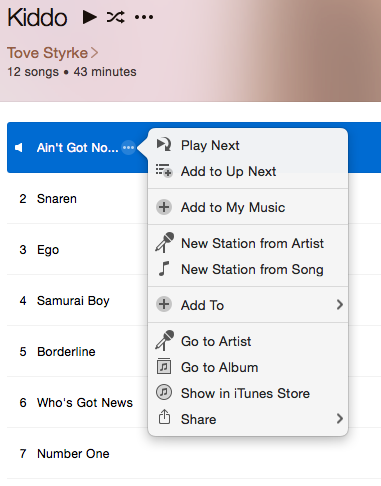Expand the Add To submenu arrow
The image size is (381, 486).
point(339,304)
